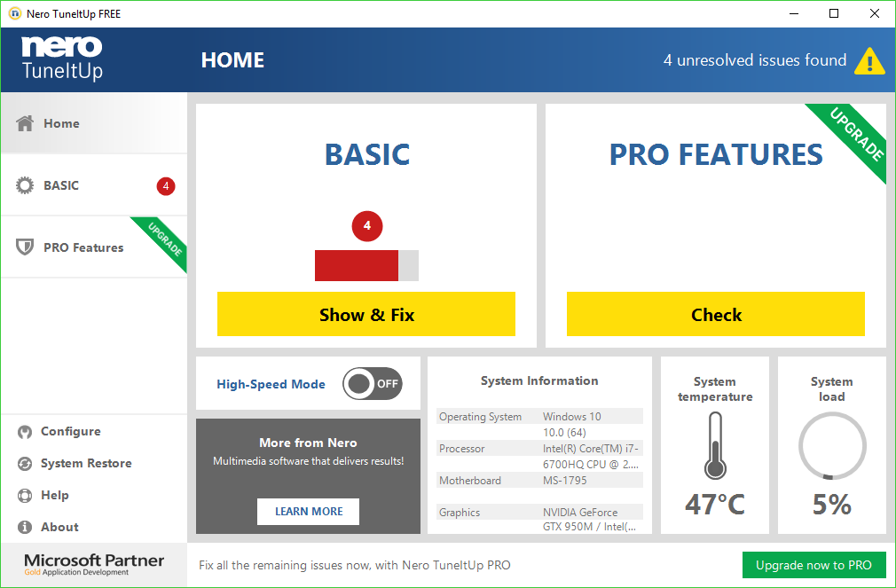Click the 5% system load value

[832, 505]
